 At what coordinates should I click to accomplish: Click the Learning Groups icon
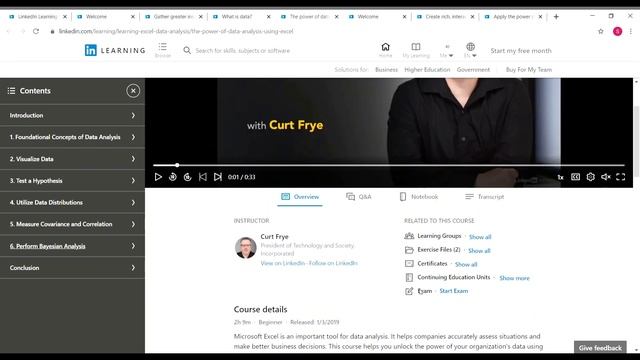pos(409,236)
